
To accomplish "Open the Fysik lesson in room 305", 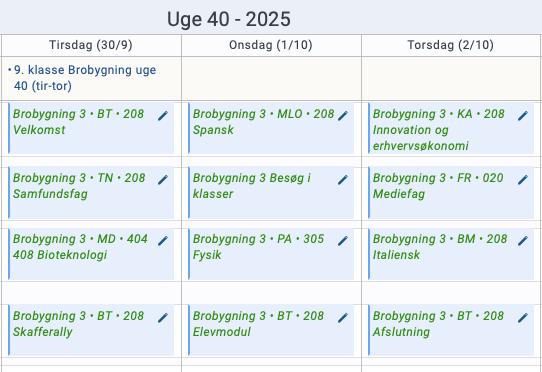I will click(271, 253).
